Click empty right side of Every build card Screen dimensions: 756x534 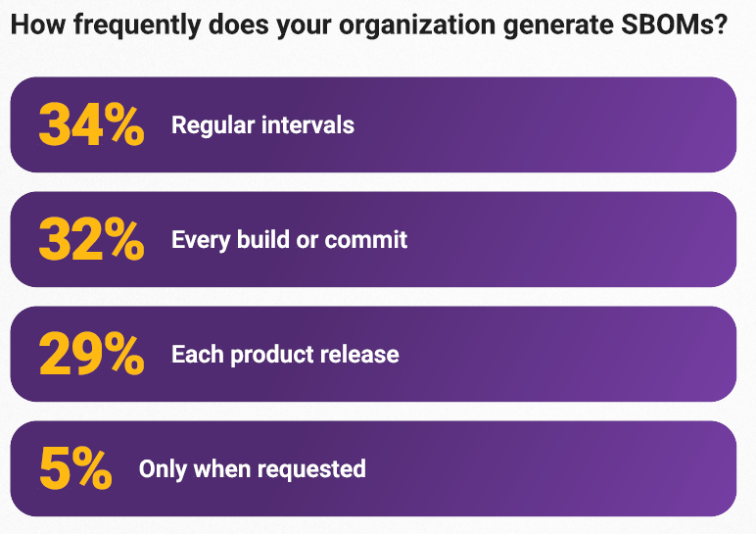coord(588,240)
